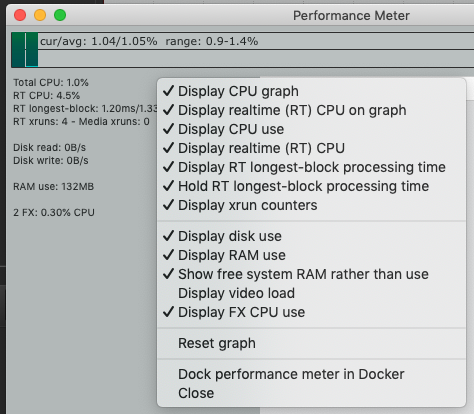Toggle Display CPU use menu entry
Viewport: 474px width, 414px height.
pos(311,129)
